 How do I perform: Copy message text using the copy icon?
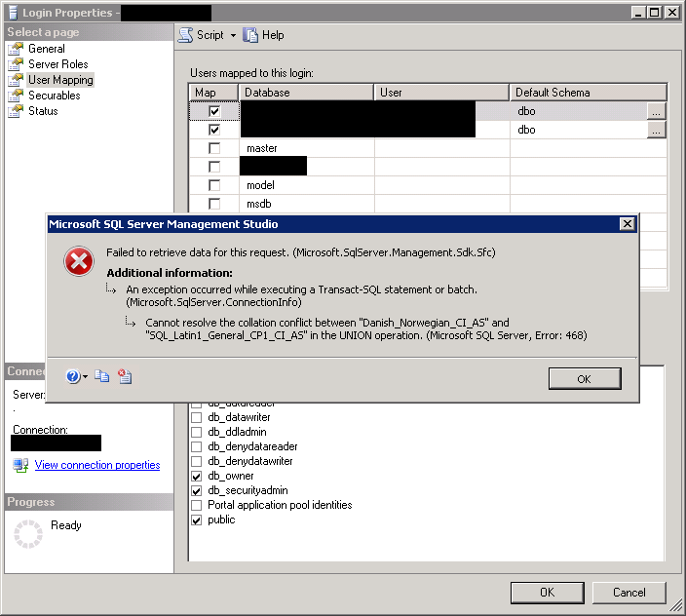coord(102,376)
